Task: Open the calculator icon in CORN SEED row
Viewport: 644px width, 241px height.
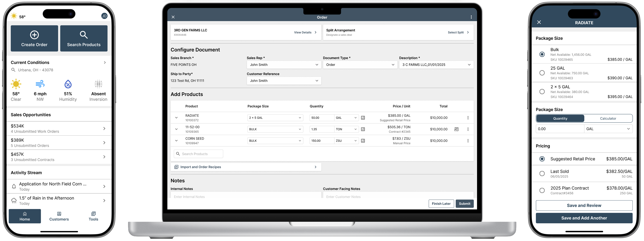Action: click(x=363, y=141)
